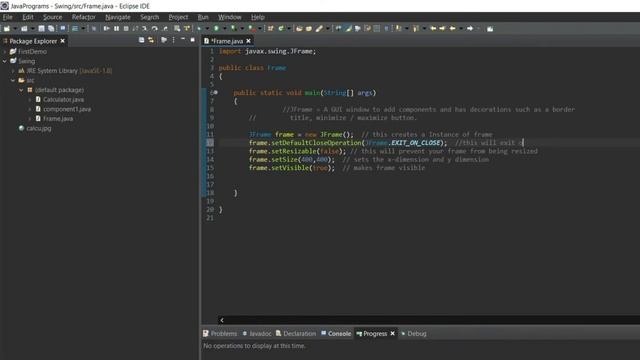Open Package Explorer View Menu dots
Image resolution: width=640 pixels, height=360 pixels.
point(173,40)
